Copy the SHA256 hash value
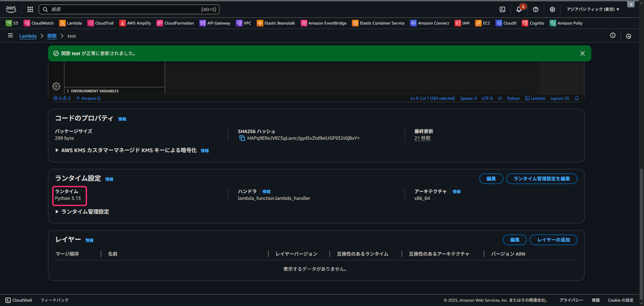644x306 pixels. click(242, 138)
